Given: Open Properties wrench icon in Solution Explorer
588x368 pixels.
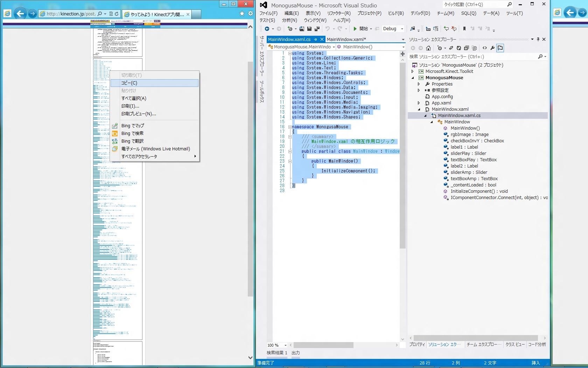Looking at the screenshot, I should (492, 48).
